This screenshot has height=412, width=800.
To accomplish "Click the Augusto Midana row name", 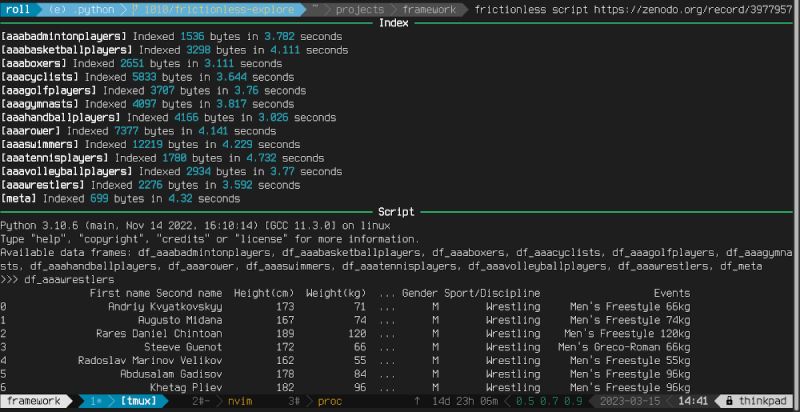I will pyautogui.click(x=180, y=320).
